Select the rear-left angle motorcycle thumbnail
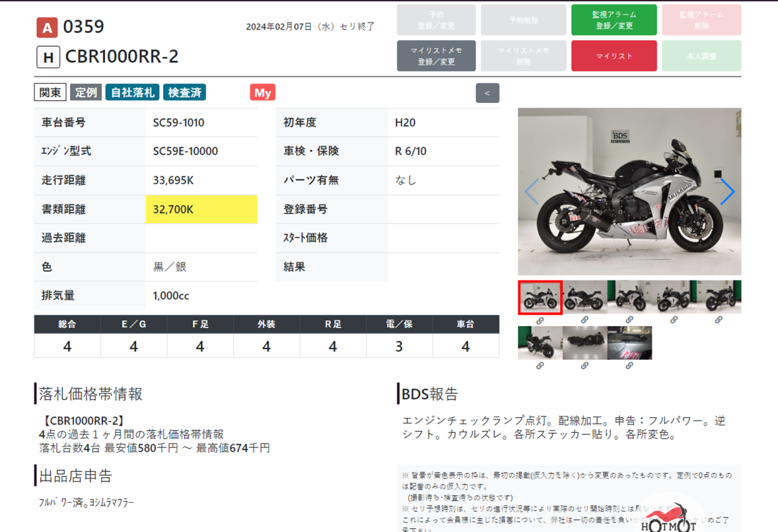Image resolution: width=778 pixels, height=532 pixels. pyautogui.click(x=540, y=343)
